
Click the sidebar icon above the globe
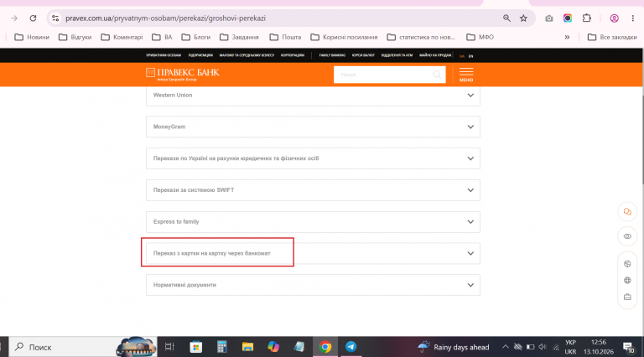point(627,264)
